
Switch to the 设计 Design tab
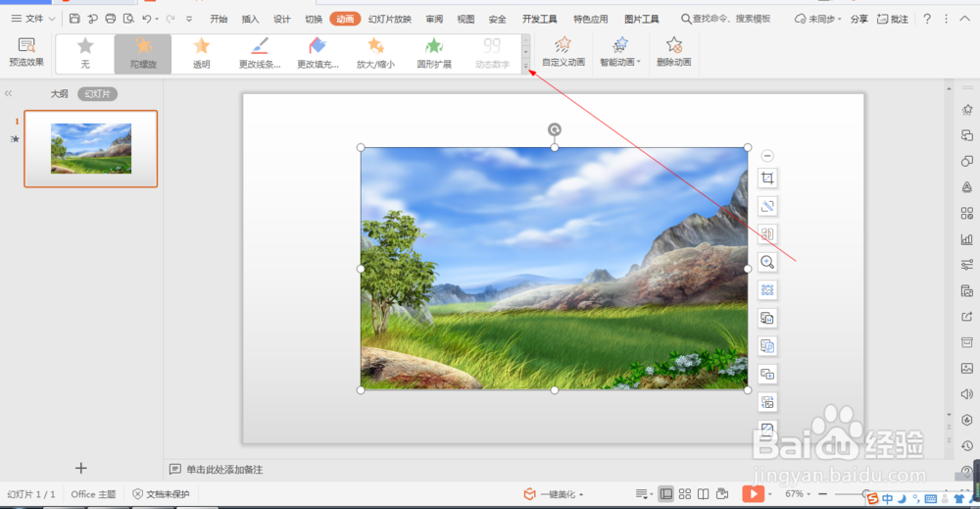coord(282,20)
